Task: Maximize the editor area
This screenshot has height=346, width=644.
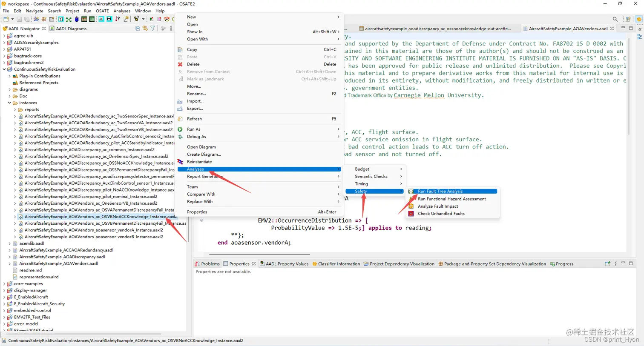Action: pos(631,28)
